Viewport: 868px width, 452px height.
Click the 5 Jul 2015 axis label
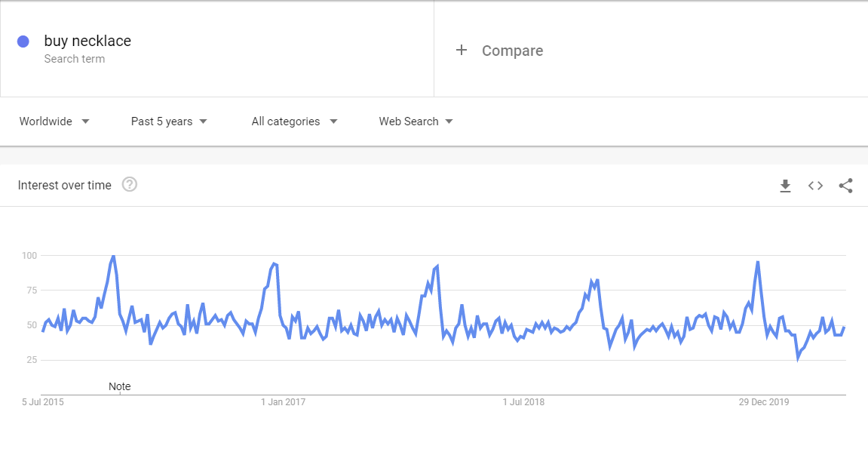(x=43, y=402)
